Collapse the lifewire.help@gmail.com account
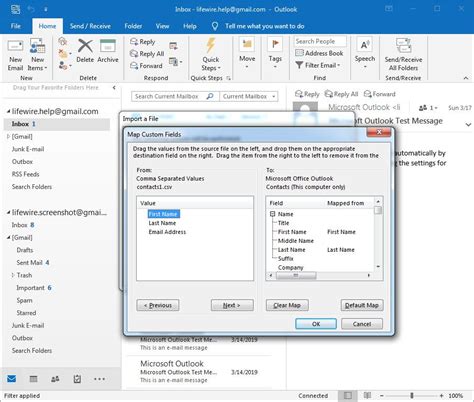Image resolution: width=474 pixels, height=402 pixels. coord(8,112)
